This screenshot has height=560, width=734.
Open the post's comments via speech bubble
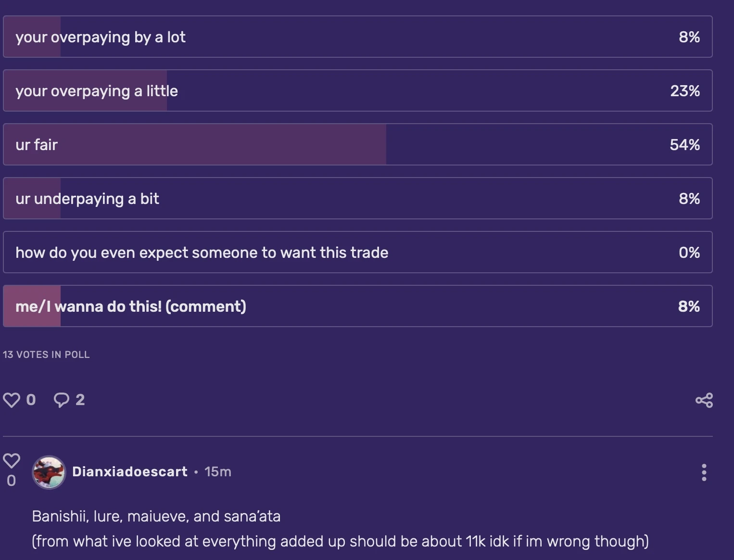click(62, 400)
